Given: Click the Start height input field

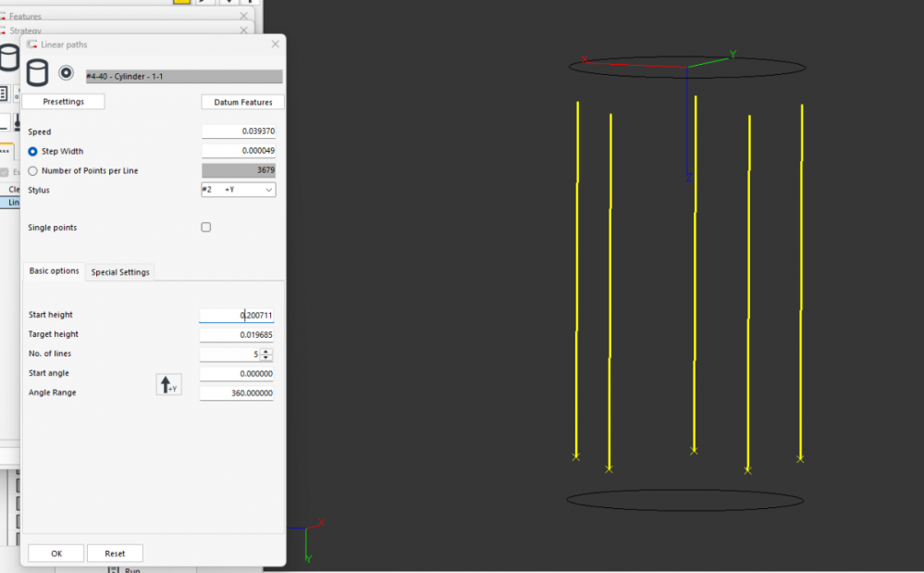Looking at the screenshot, I should coord(236,316).
